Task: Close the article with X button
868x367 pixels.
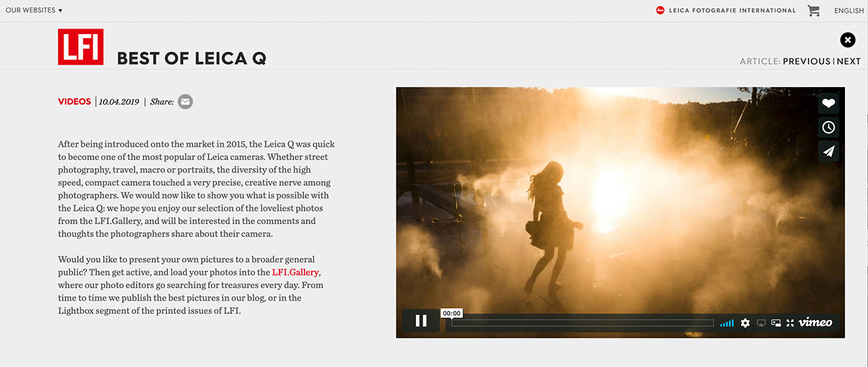Action: [847, 40]
